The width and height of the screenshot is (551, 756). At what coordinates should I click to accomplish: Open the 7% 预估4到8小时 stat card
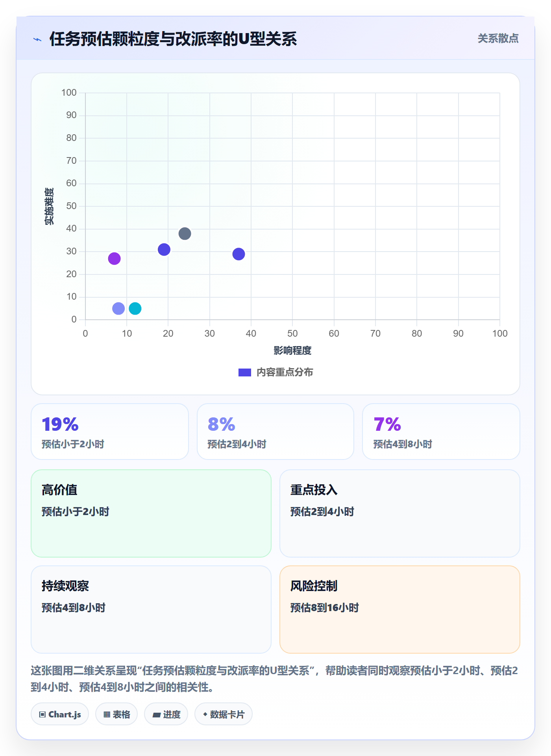click(x=441, y=432)
